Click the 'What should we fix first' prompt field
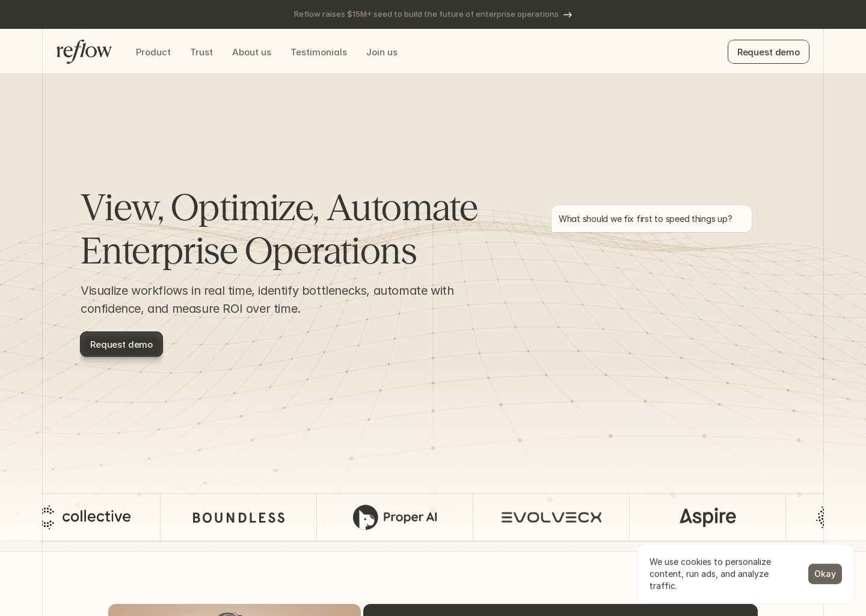This screenshot has width=866, height=616. 651,219
